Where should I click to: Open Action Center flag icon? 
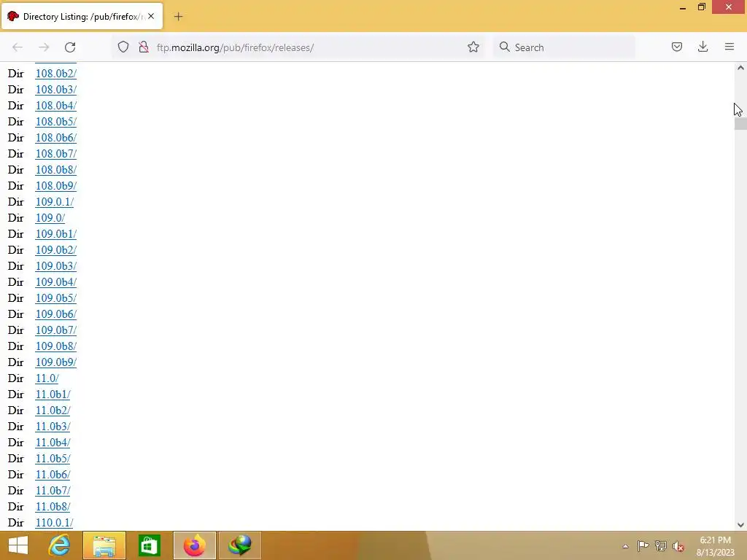(643, 545)
